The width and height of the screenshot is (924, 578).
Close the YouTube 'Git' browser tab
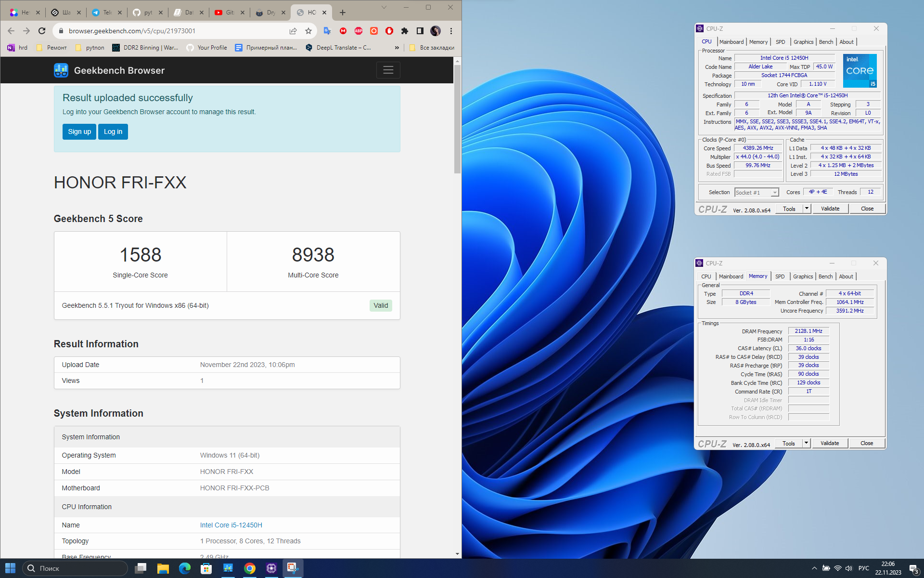click(242, 13)
